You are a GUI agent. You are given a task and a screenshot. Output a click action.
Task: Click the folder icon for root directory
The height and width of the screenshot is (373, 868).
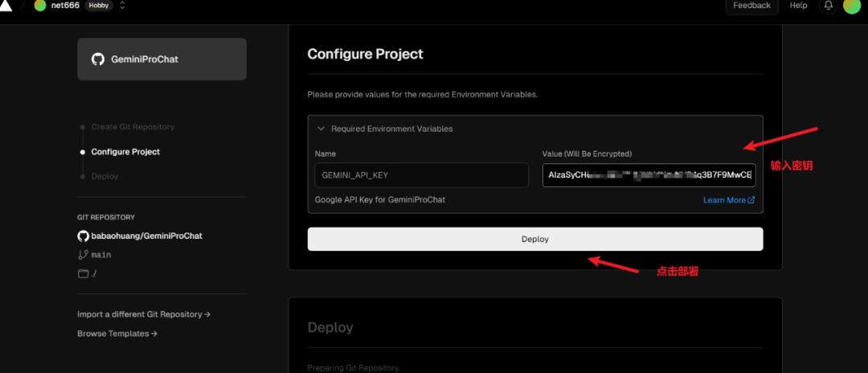coord(83,273)
